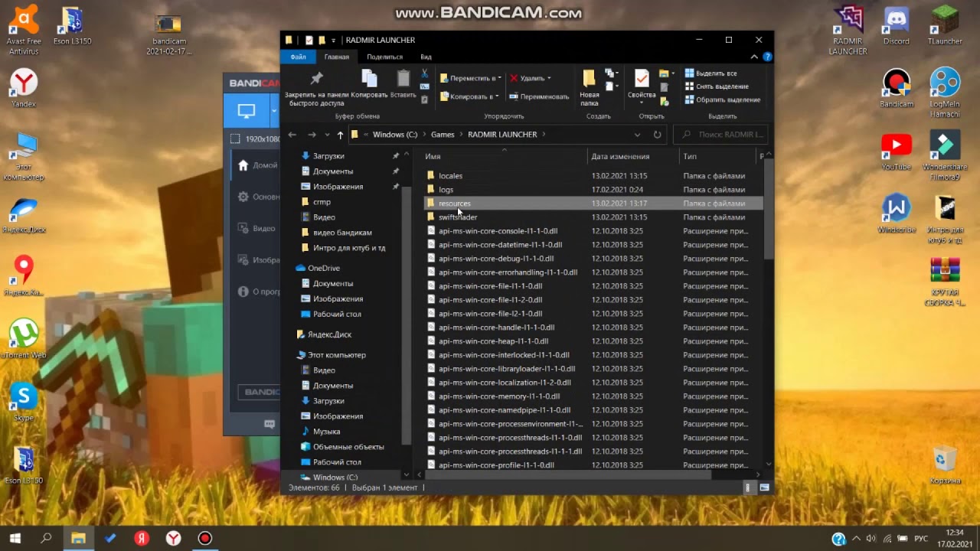Open the Файл menu tab
This screenshot has height=551, width=980.
pyautogui.click(x=298, y=57)
